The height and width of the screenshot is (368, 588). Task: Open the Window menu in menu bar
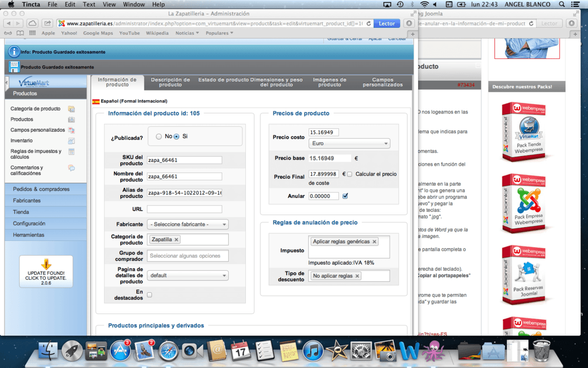pos(134,4)
